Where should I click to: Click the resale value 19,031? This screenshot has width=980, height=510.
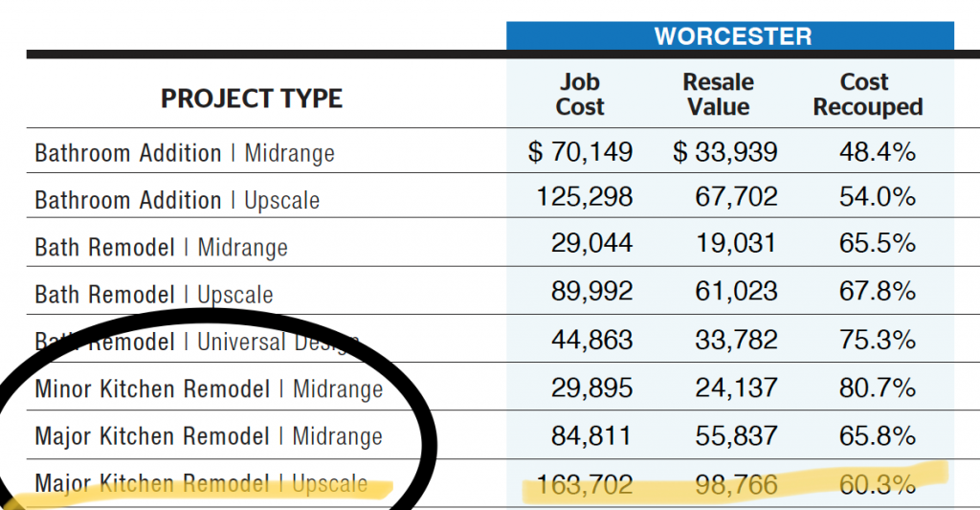[736, 243]
